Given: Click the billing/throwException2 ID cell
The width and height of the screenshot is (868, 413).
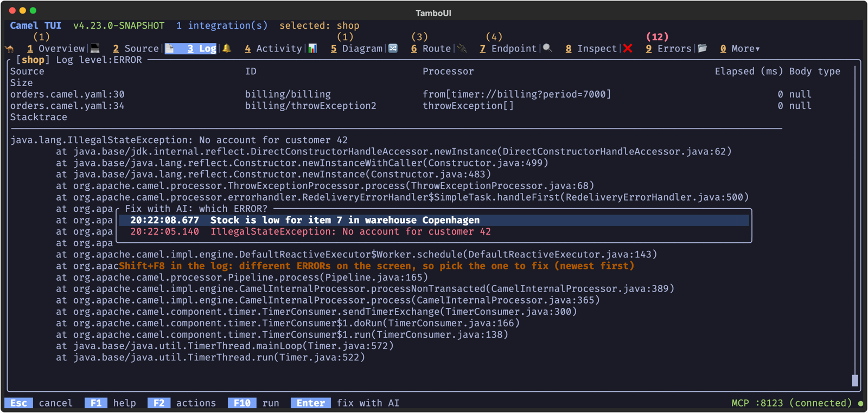Looking at the screenshot, I should (x=310, y=106).
